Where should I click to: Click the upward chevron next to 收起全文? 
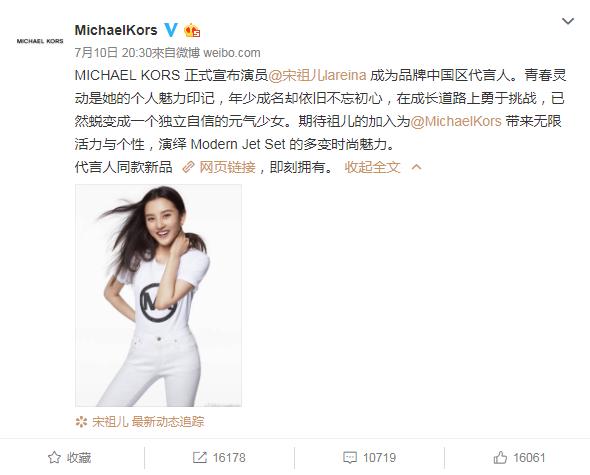coord(417,167)
